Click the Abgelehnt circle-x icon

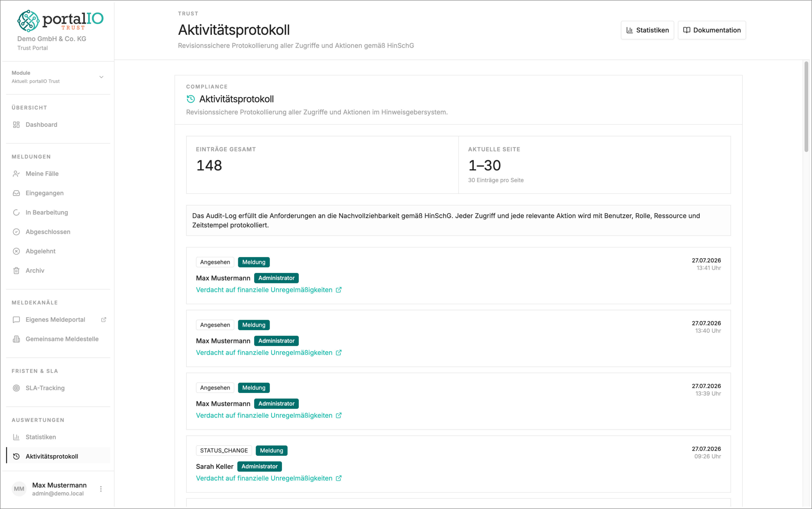16,251
